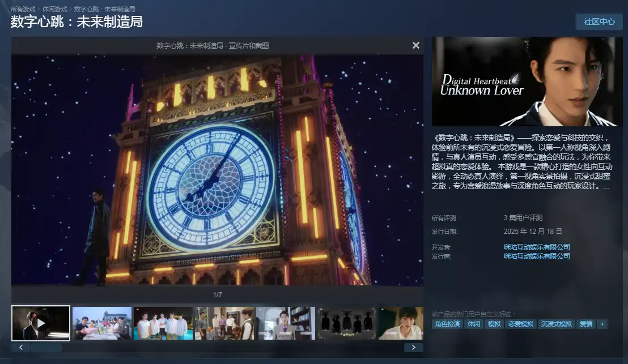Open the Digital Heartbeat header capsule image
This screenshot has height=364, width=628.
(527, 82)
